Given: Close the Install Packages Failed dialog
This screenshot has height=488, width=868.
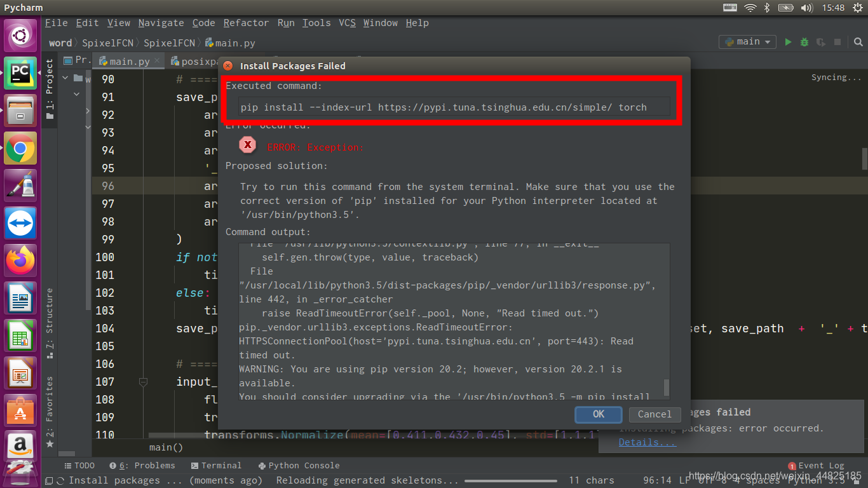Looking at the screenshot, I should pos(227,65).
